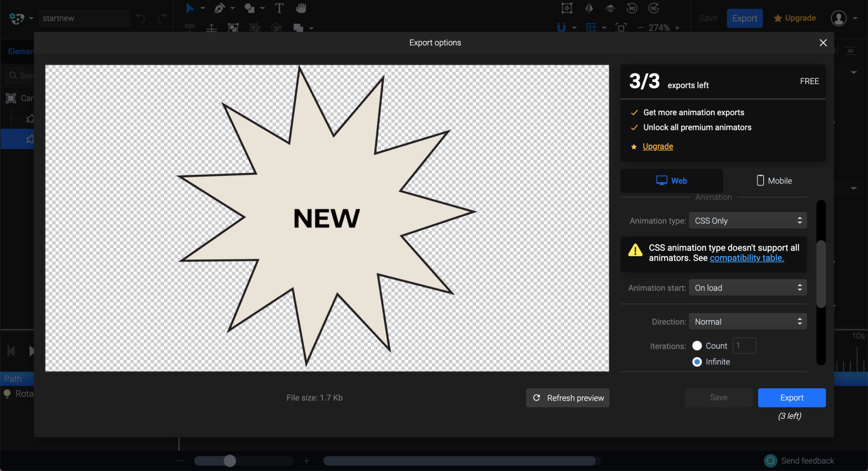Rotate the canvas 90 degrees clockwise
Screen dimensions: 868x471
pyautogui.click(x=653, y=8)
